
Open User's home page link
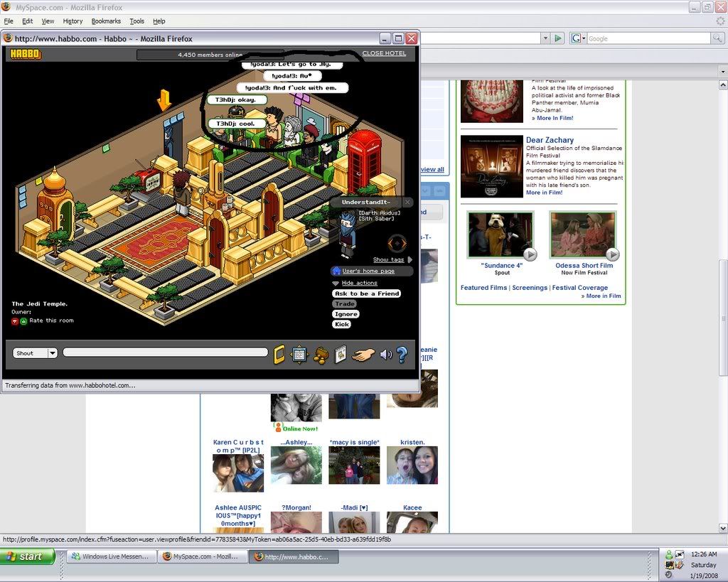pyautogui.click(x=368, y=271)
